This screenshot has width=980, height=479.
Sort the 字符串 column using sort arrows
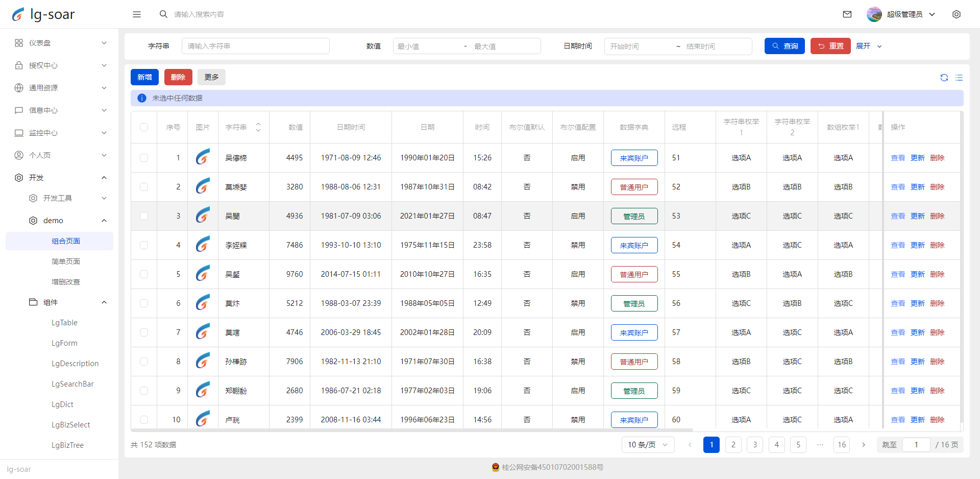click(x=258, y=127)
